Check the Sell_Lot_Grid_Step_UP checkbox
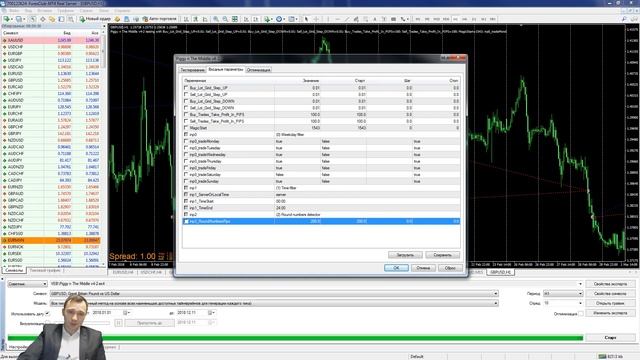This screenshot has width=640, height=360. pyautogui.click(x=186, y=94)
